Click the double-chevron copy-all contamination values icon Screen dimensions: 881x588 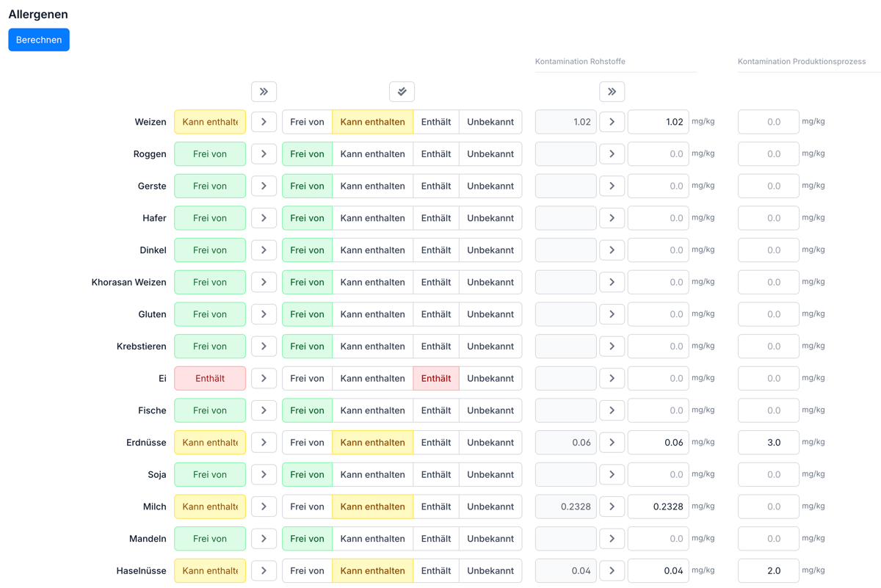coord(612,92)
